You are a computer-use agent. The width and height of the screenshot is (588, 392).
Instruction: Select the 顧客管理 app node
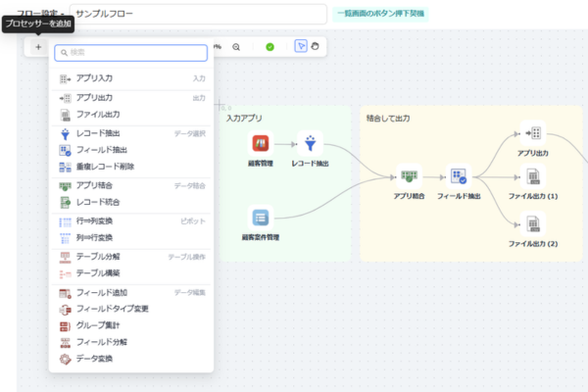pyautogui.click(x=261, y=143)
